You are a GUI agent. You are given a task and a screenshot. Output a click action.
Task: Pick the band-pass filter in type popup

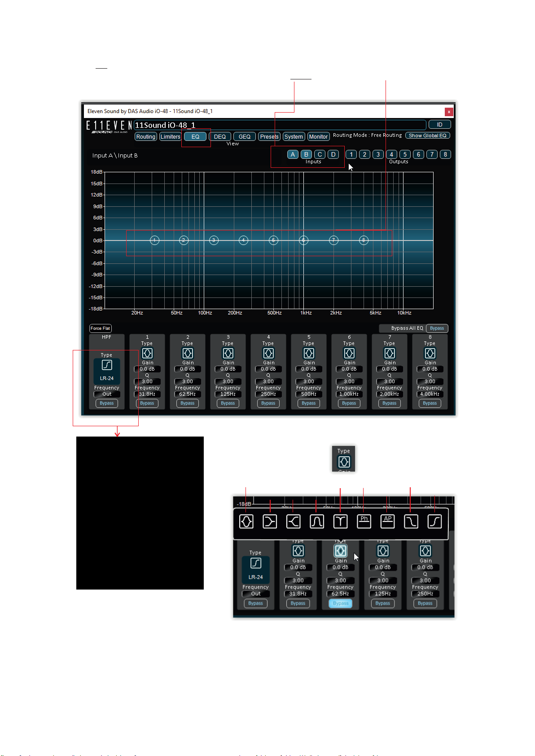(317, 521)
